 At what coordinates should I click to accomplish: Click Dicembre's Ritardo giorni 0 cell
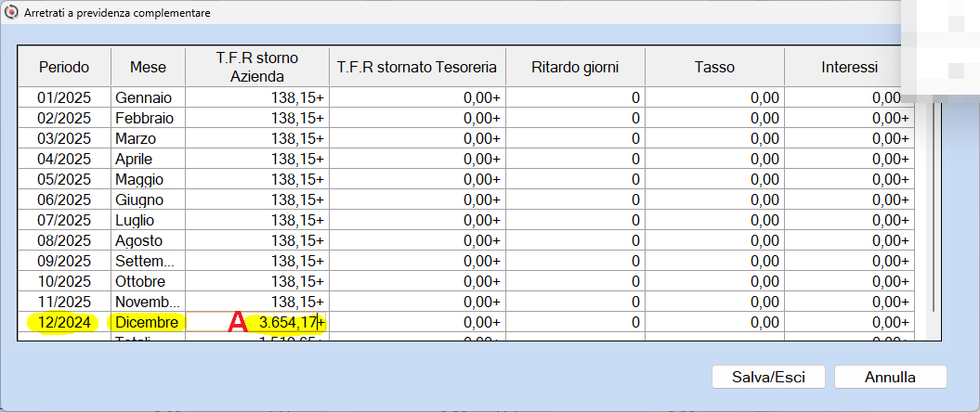tap(575, 322)
